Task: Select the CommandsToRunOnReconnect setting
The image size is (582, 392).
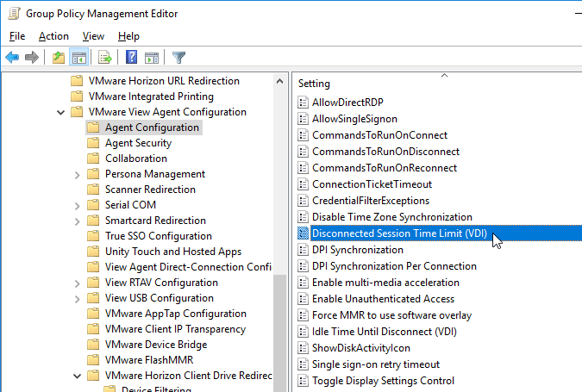Action: coord(385,168)
